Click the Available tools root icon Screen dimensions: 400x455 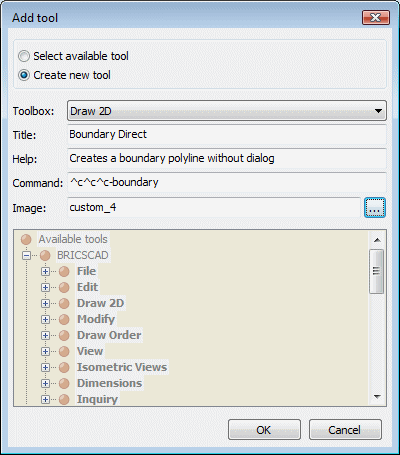pyautogui.click(x=26, y=239)
